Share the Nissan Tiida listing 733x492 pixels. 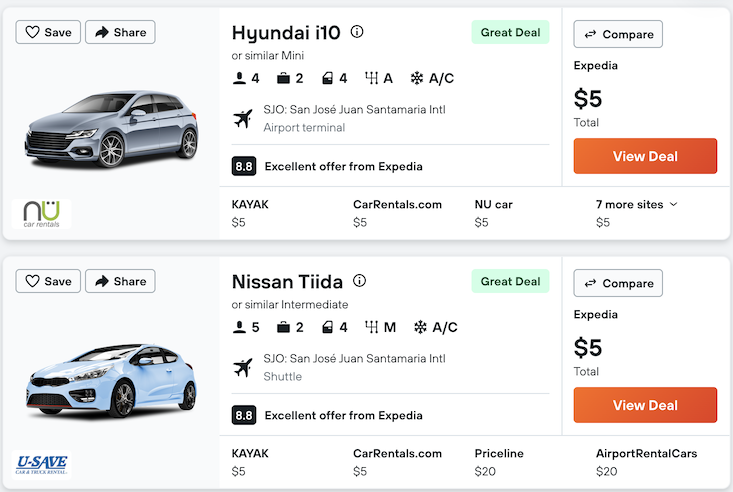120,281
